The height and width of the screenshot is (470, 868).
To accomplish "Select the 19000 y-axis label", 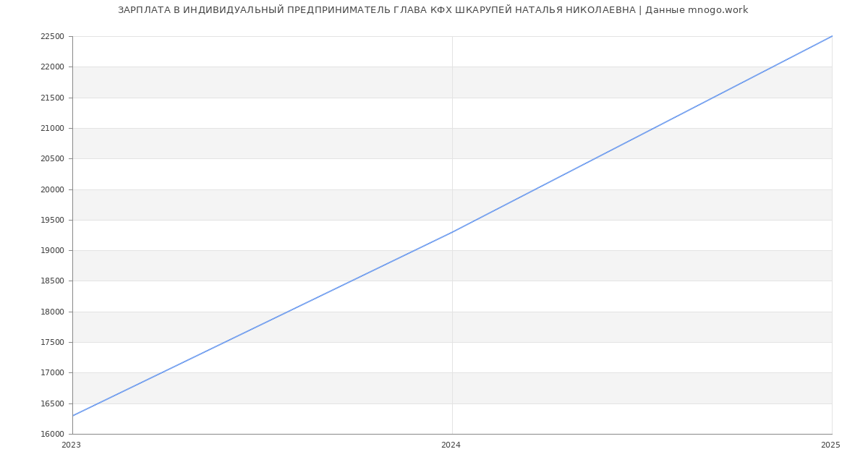I will pyautogui.click(x=52, y=251).
